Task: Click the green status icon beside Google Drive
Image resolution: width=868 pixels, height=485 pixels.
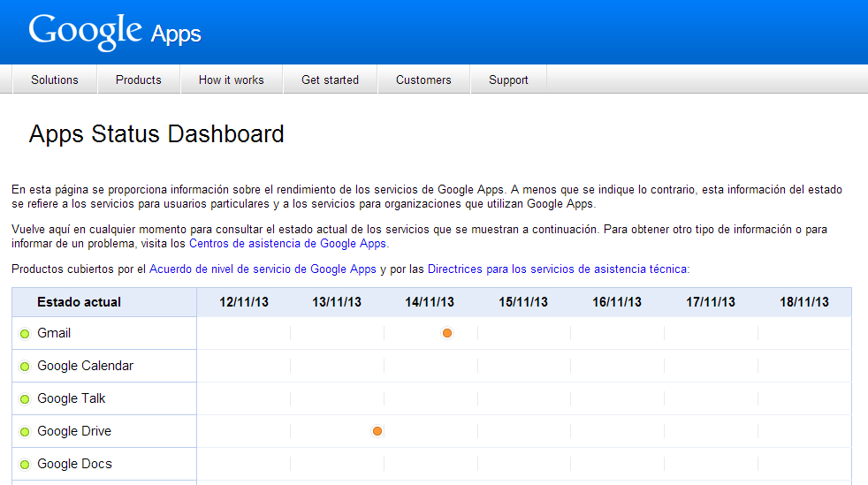Action: pyautogui.click(x=25, y=432)
